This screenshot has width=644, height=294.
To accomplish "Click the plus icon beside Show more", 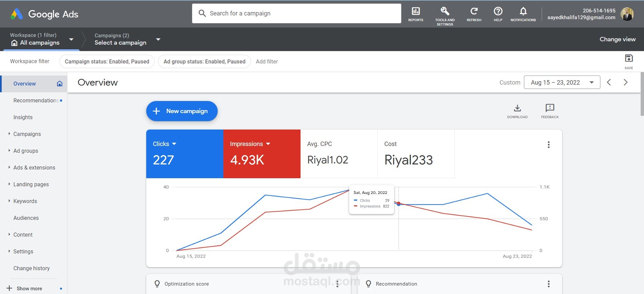I will [x=9, y=288].
